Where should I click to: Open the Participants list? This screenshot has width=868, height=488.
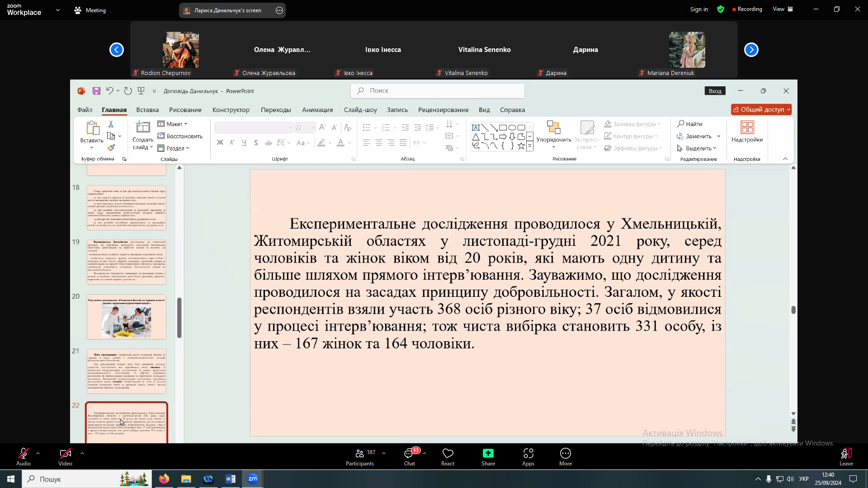tap(360, 454)
